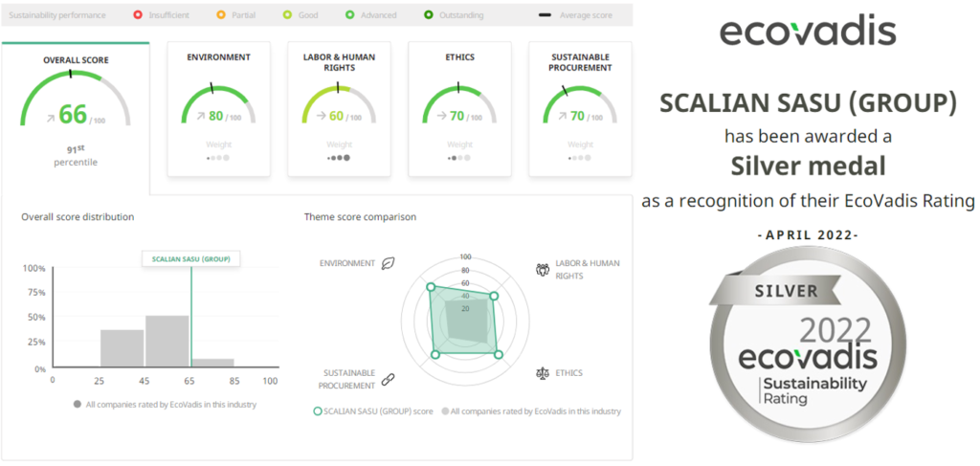Viewport: 980px width, 466px height.
Task: Click the flat arrow beside Labor score 60
Action: point(322,116)
